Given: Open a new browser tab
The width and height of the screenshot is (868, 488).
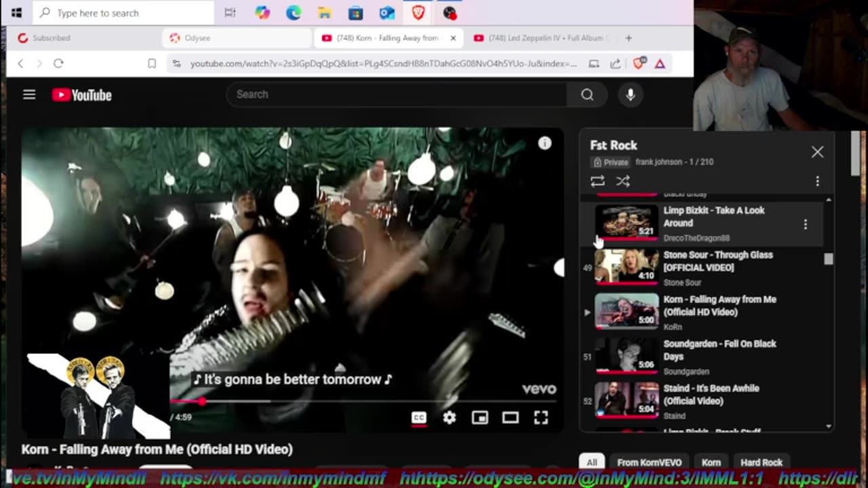Looking at the screenshot, I should [x=629, y=38].
